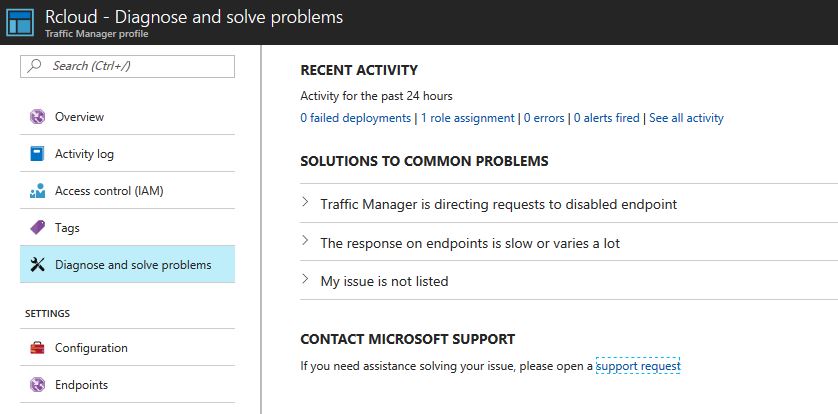The image size is (838, 414).
Task: Go to Access control (IAM)
Action: (127, 191)
